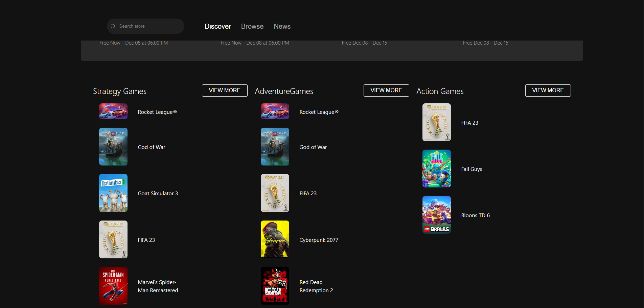Open FIFA 23 cover in AdventureGames
The width and height of the screenshot is (644, 308).
click(275, 193)
